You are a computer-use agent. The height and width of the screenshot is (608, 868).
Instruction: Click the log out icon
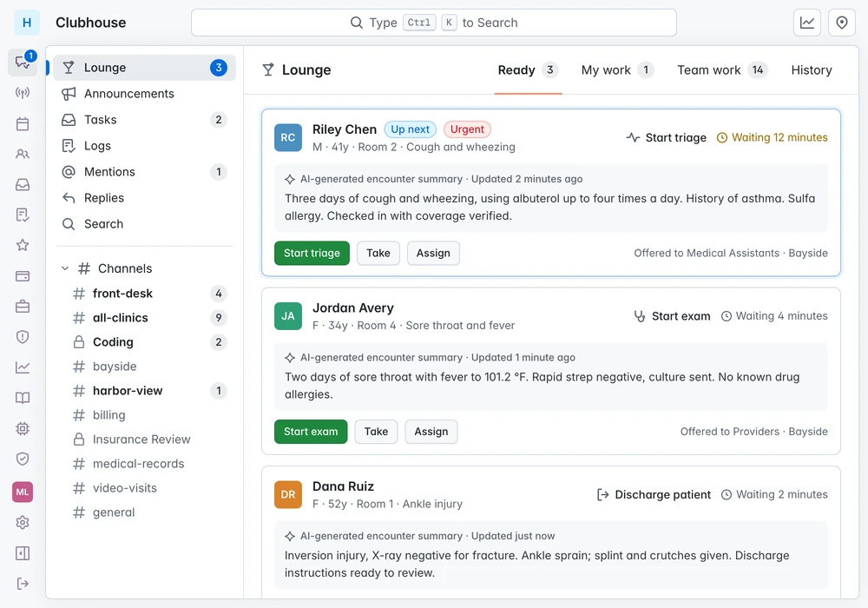click(x=23, y=584)
